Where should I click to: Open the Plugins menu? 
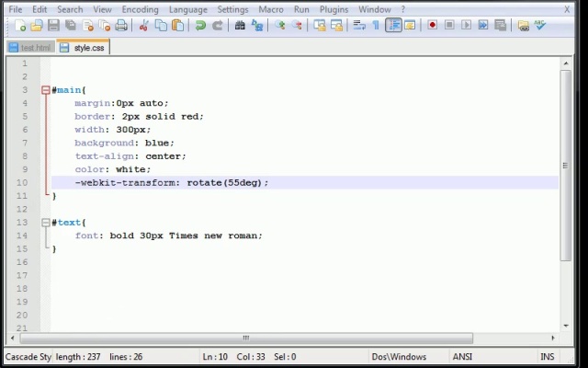click(x=334, y=9)
